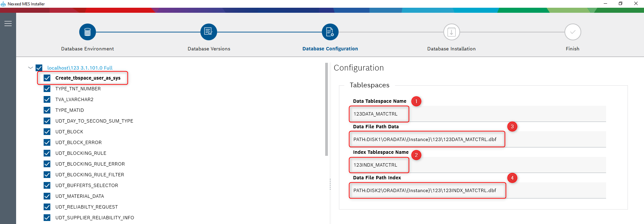Toggle the TYPE_TNT_NUMBER checkbox
Image resolution: width=644 pixels, height=224 pixels.
point(47,89)
